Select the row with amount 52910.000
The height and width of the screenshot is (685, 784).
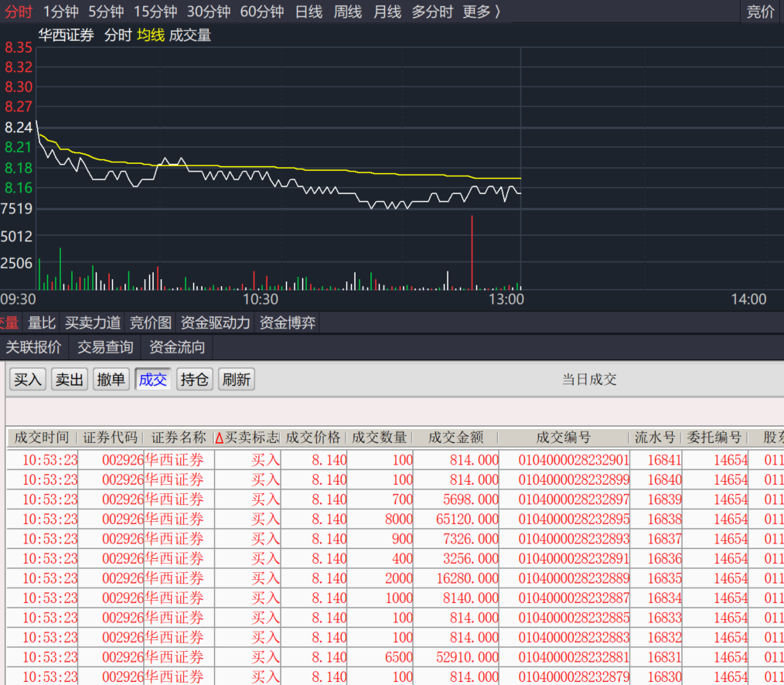coord(395,657)
